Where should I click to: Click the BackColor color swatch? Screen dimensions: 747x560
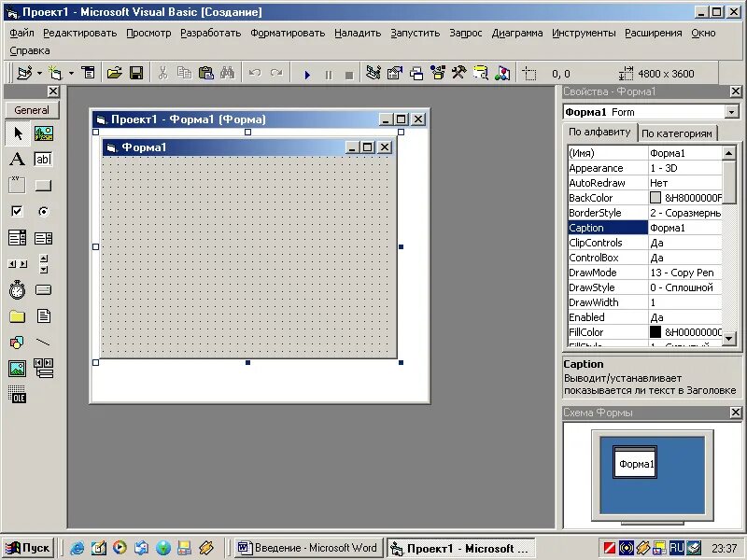(x=655, y=198)
